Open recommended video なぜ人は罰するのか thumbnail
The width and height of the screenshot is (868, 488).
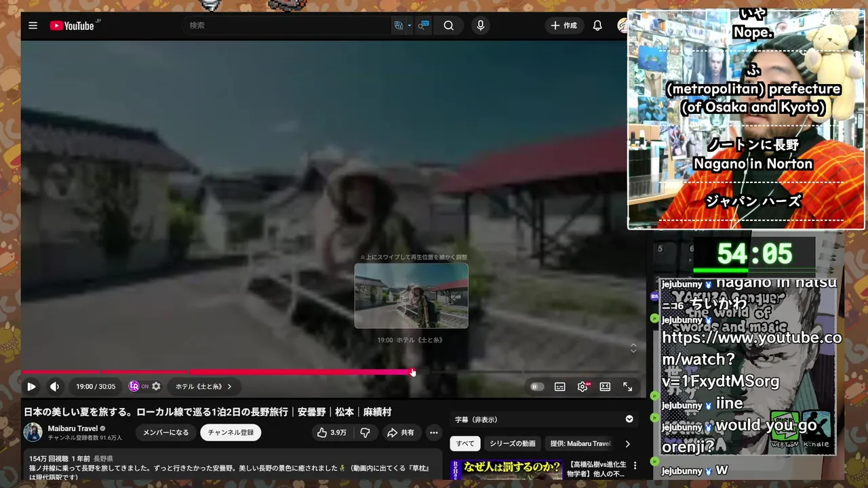[507, 469]
